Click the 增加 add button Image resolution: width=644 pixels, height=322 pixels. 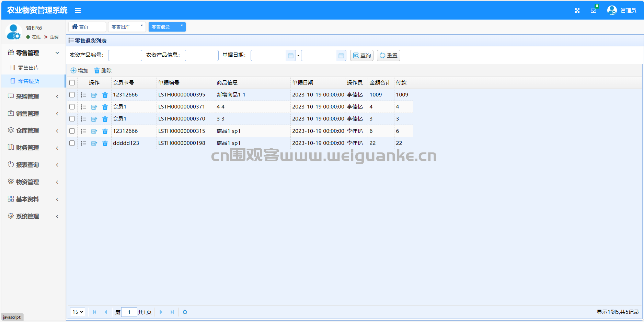tap(80, 71)
